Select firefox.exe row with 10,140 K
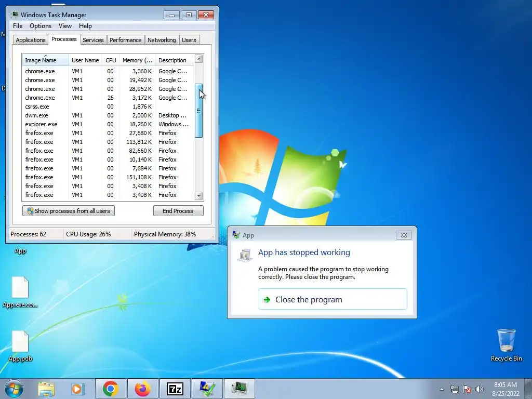Viewport: 532px width, 399px height. click(109, 159)
